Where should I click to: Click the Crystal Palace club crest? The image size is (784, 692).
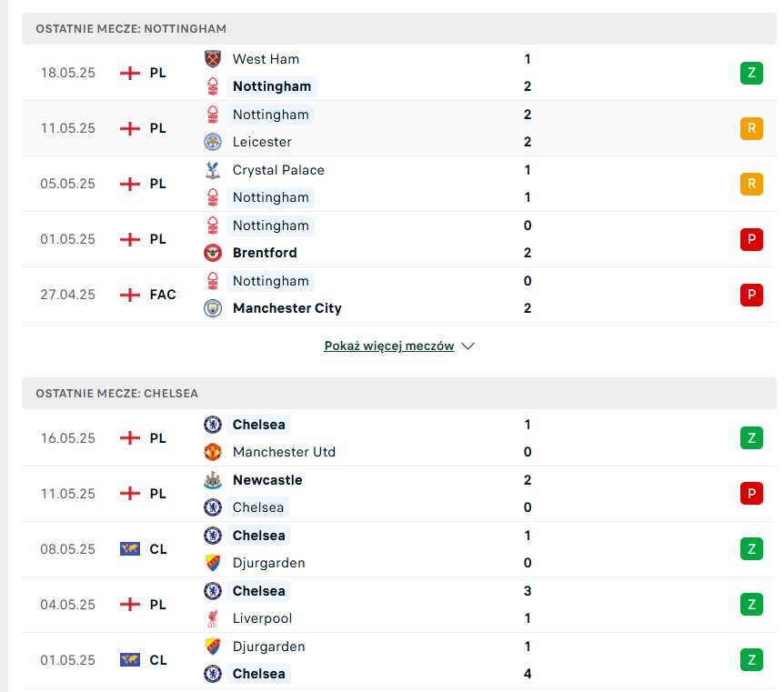213,170
